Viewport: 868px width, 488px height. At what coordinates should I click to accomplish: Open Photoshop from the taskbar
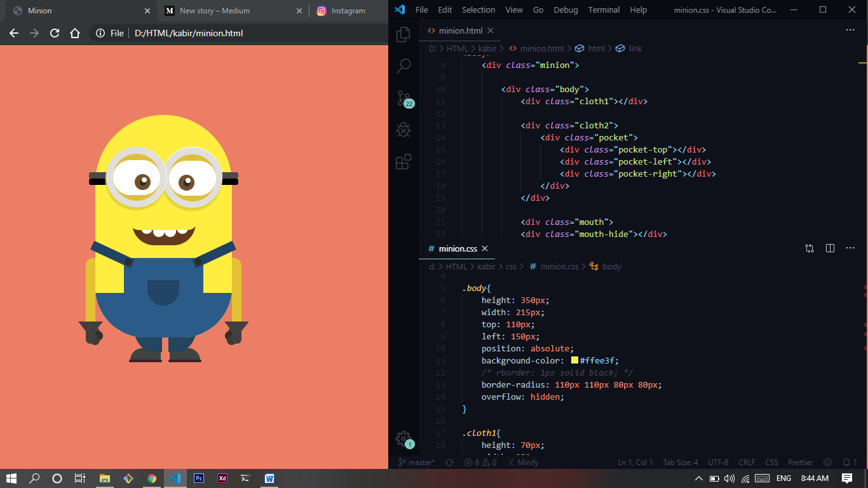pos(199,478)
